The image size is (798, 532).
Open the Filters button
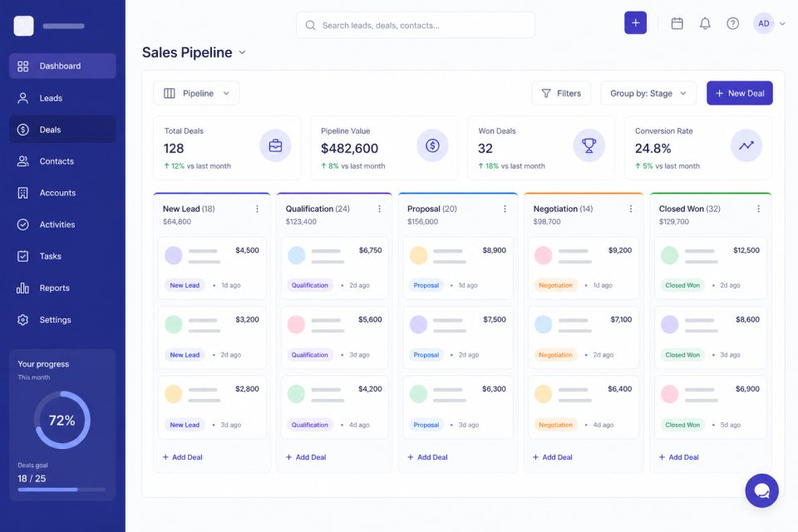pos(561,93)
